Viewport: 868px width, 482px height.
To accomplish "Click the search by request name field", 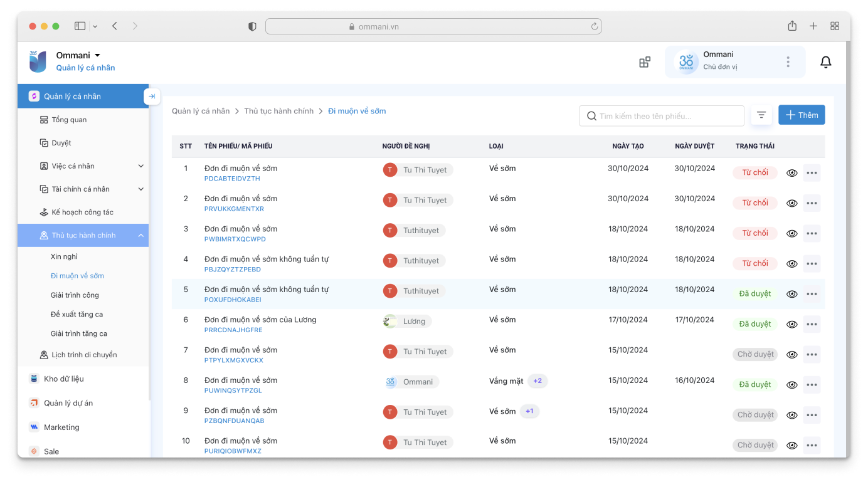I will click(x=661, y=116).
